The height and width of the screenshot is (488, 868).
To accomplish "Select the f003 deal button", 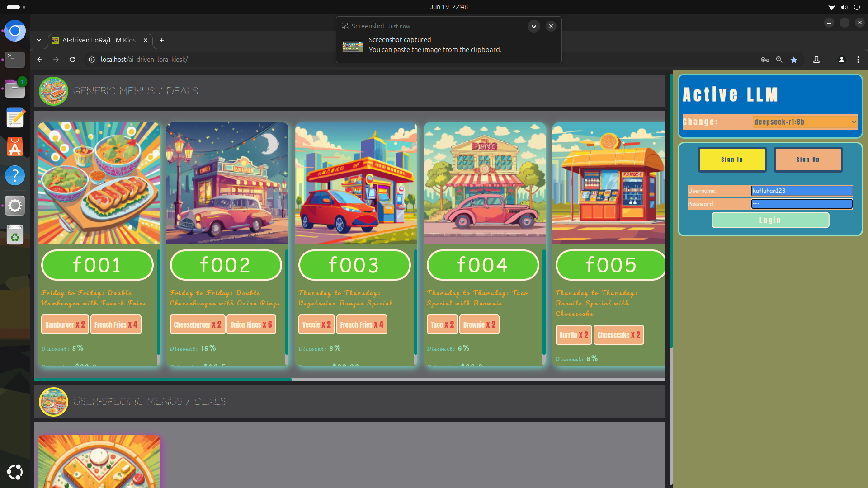I will (354, 265).
